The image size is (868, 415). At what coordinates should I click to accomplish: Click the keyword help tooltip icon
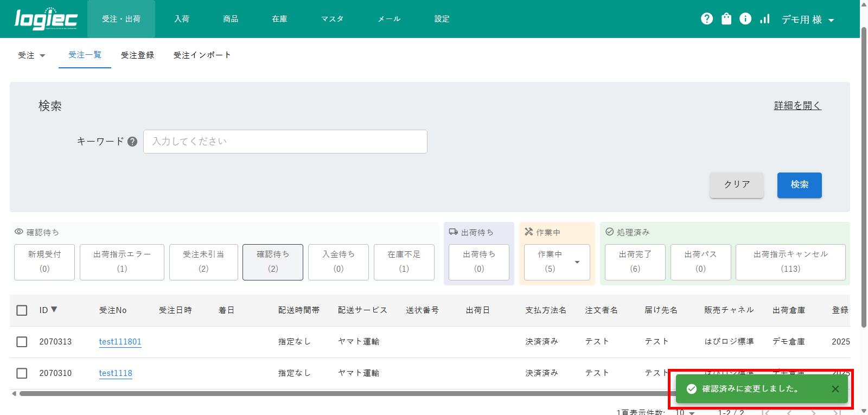pyautogui.click(x=132, y=142)
